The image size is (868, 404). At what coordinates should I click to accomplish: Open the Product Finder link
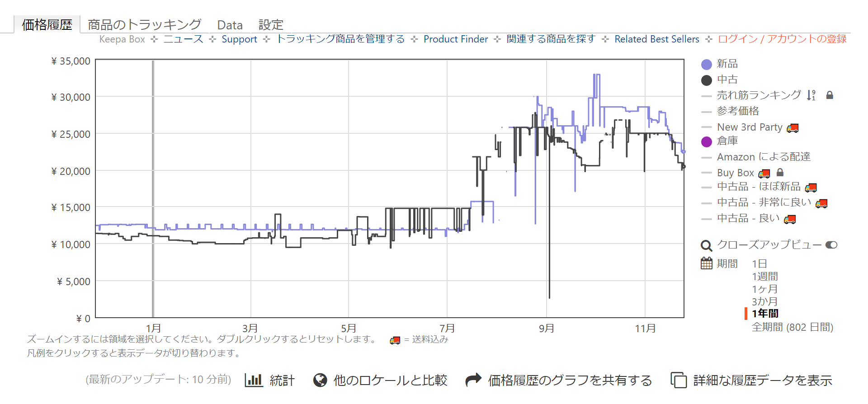point(455,39)
